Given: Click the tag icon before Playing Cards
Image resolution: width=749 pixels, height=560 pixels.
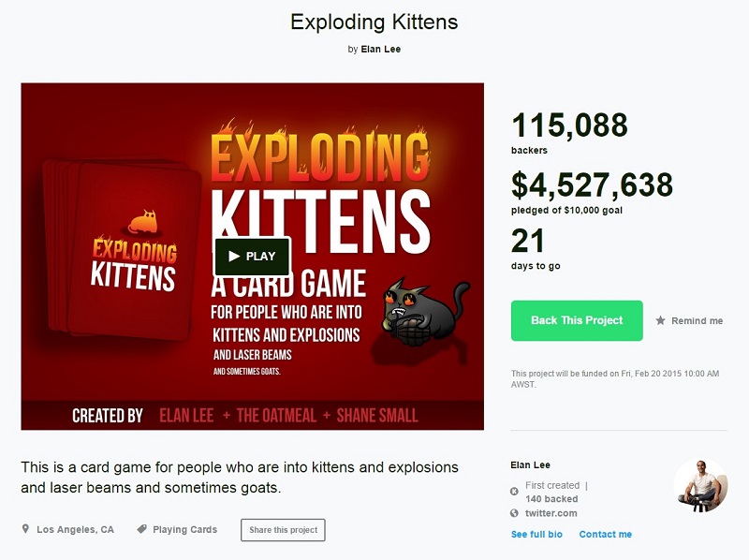Looking at the screenshot, I should [x=141, y=529].
